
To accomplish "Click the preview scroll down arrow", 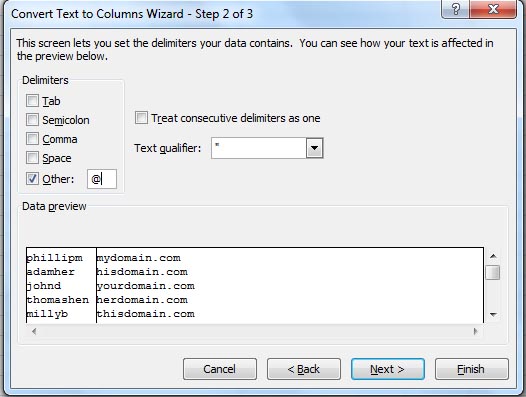I will click(493, 315).
